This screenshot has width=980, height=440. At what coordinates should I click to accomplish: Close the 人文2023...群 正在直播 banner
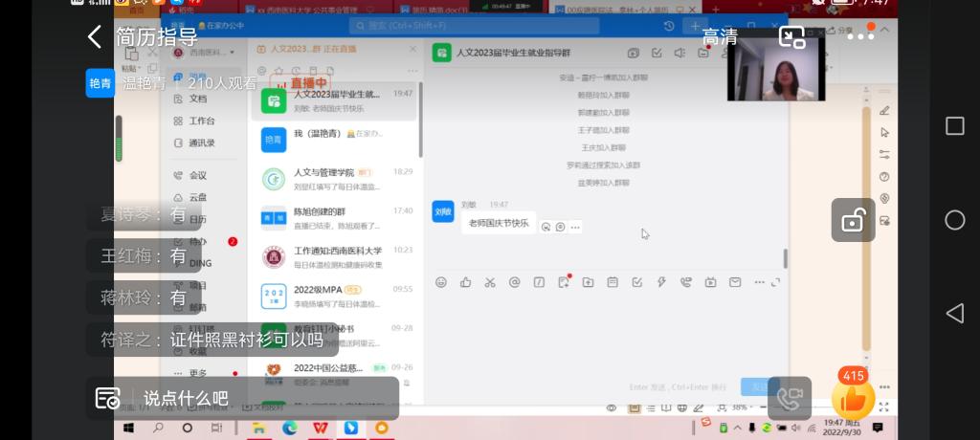point(412,49)
